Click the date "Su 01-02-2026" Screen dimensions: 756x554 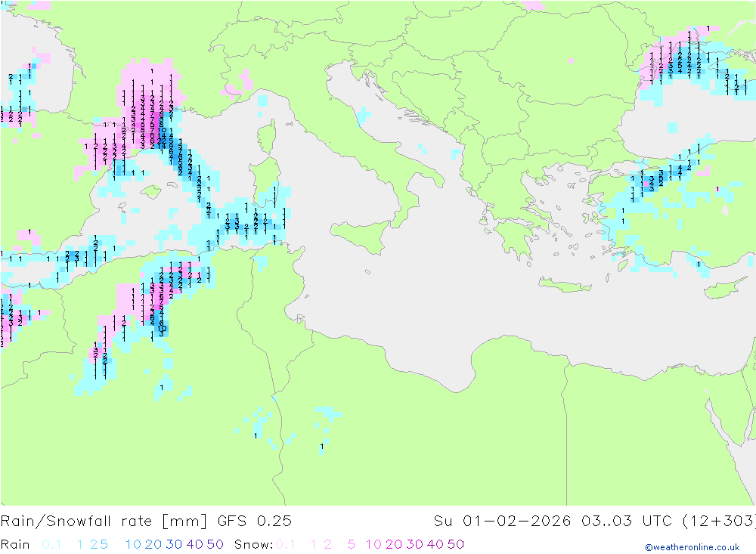tap(502, 522)
